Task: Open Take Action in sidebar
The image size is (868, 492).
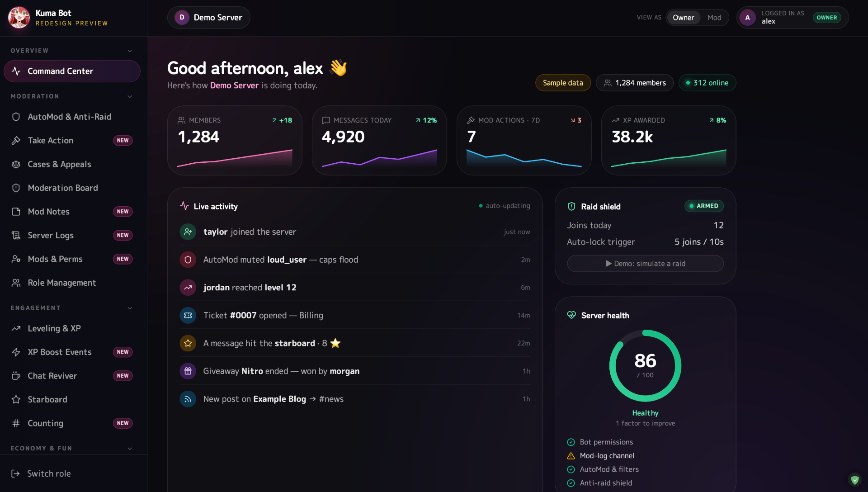Action: (72, 141)
